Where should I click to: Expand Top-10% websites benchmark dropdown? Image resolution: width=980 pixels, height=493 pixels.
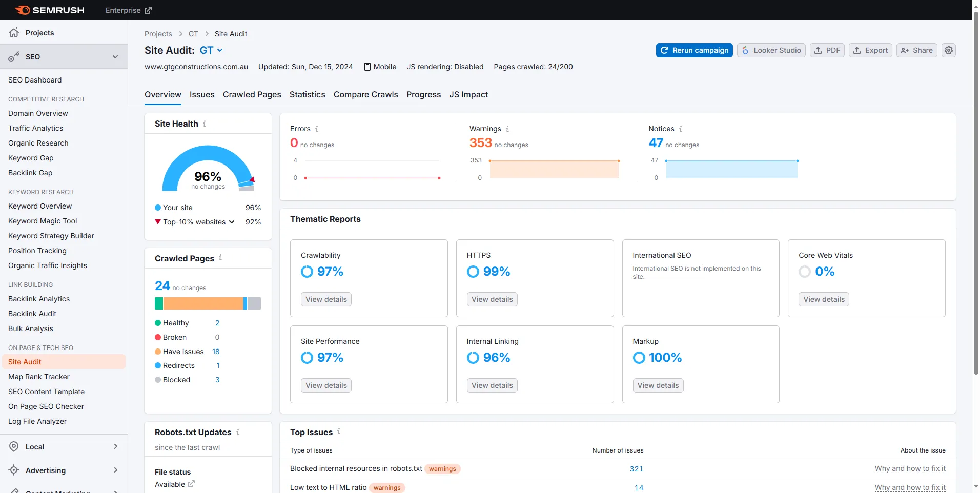[232, 222]
